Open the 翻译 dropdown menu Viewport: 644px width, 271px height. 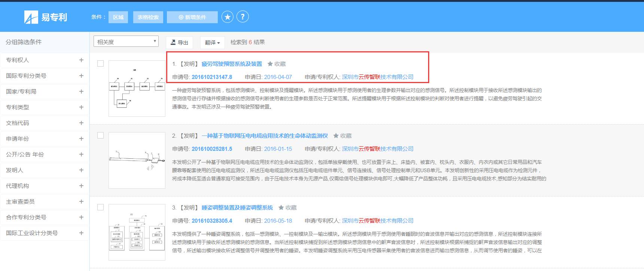coord(212,43)
